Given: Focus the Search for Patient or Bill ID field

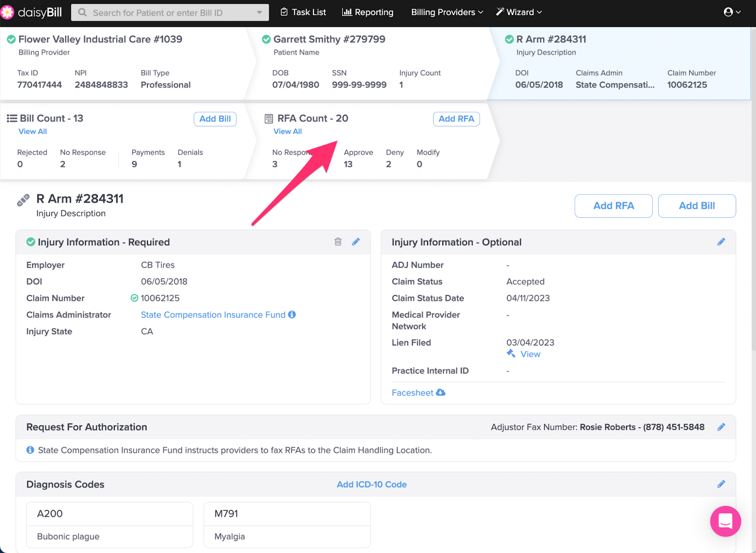Looking at the screenshot, I should point(170,12).
